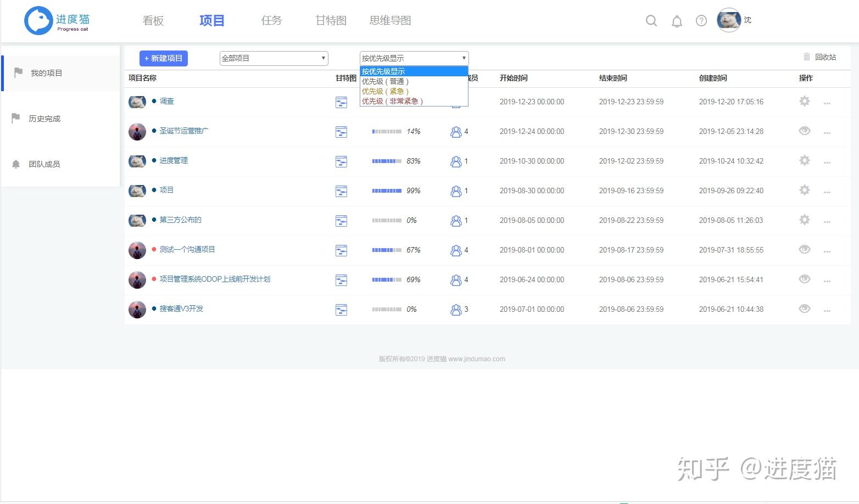The height and width of the screenshot is (504, 859).
Task: Click the 83% progress bar
Action: [387, 161]
